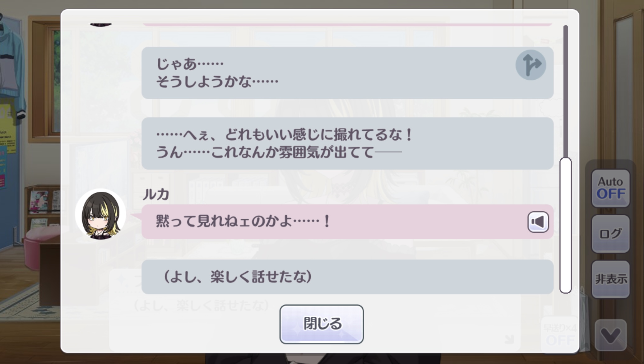
Task: Close the log with 閉じる button
Action: click(322, 324)
